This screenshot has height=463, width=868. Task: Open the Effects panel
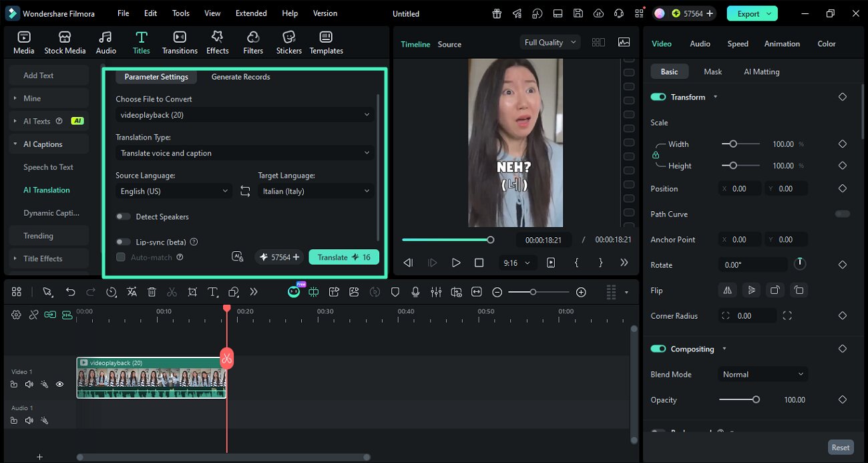217,43
